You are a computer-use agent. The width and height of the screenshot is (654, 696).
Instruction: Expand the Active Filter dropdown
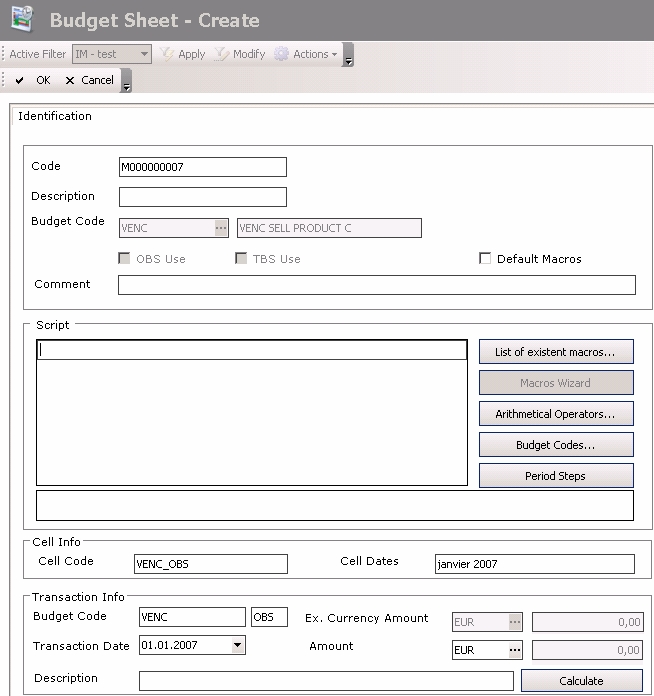[144, 54]
